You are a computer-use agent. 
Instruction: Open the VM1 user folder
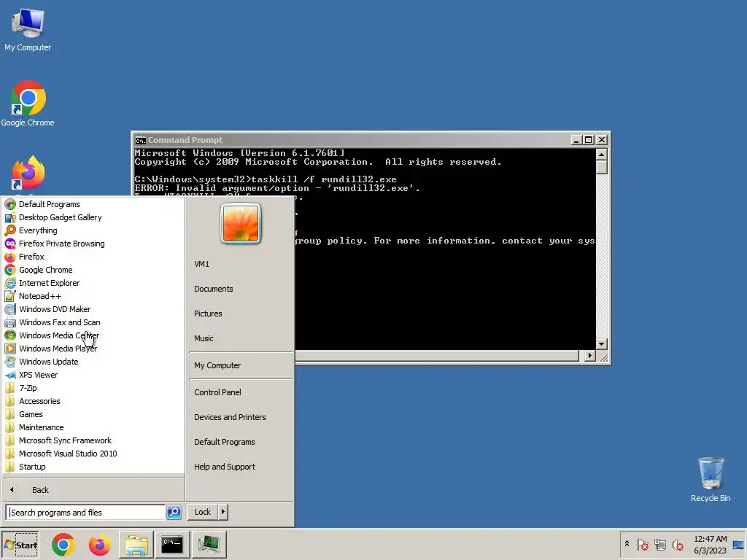point(202,264)
